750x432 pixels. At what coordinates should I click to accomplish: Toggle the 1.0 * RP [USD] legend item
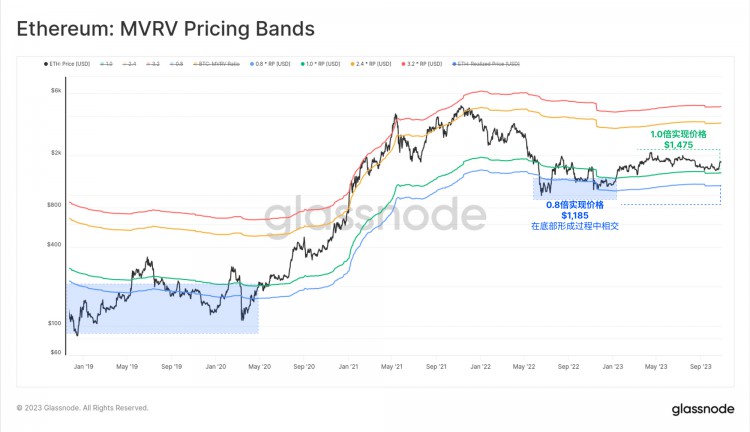point(320,64)
